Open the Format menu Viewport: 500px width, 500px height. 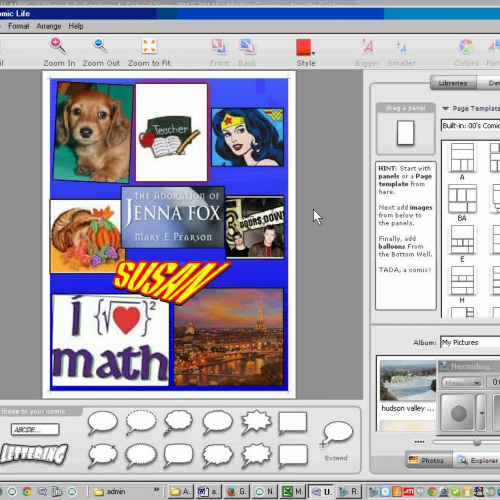19,26
